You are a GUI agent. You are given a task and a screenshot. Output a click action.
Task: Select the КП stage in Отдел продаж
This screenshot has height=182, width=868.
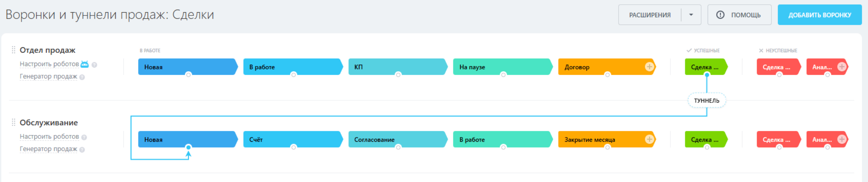pos(398,67)
